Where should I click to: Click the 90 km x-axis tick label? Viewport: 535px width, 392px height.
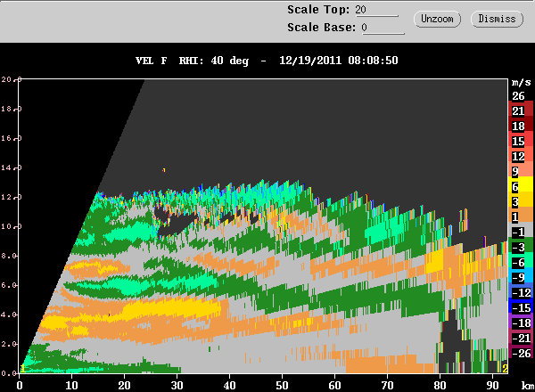point(493,385)
